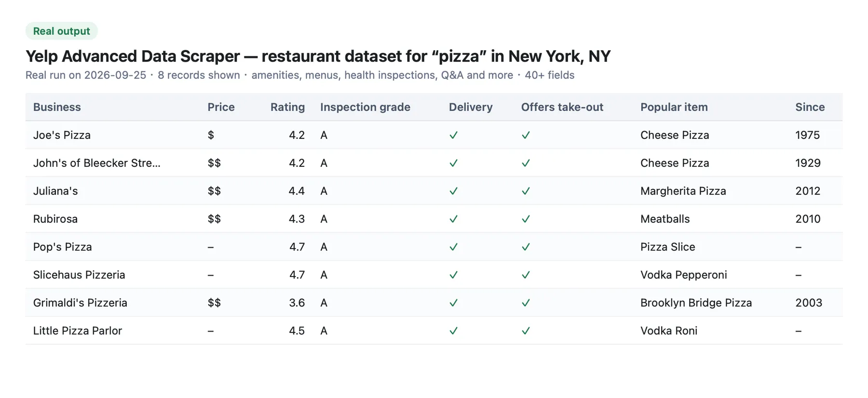The width and height of the screenshot is (868, 398).
Task: Click the Delivery column header
Action: [471, 107]
